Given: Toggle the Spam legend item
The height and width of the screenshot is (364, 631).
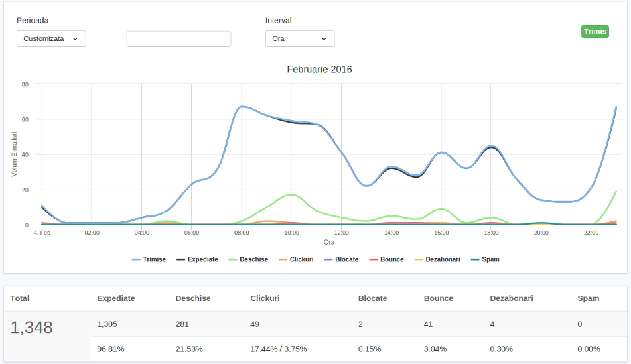Looking at the screenshot, I should coord(485,259).
